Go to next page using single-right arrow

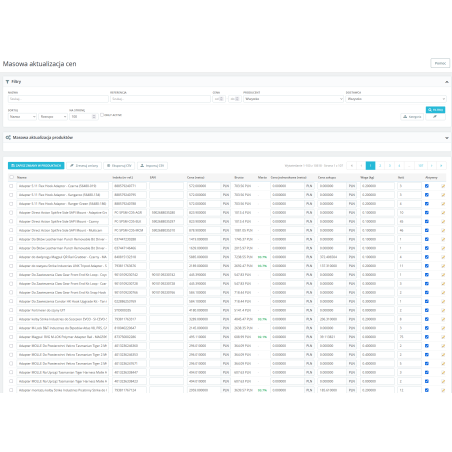432,166
